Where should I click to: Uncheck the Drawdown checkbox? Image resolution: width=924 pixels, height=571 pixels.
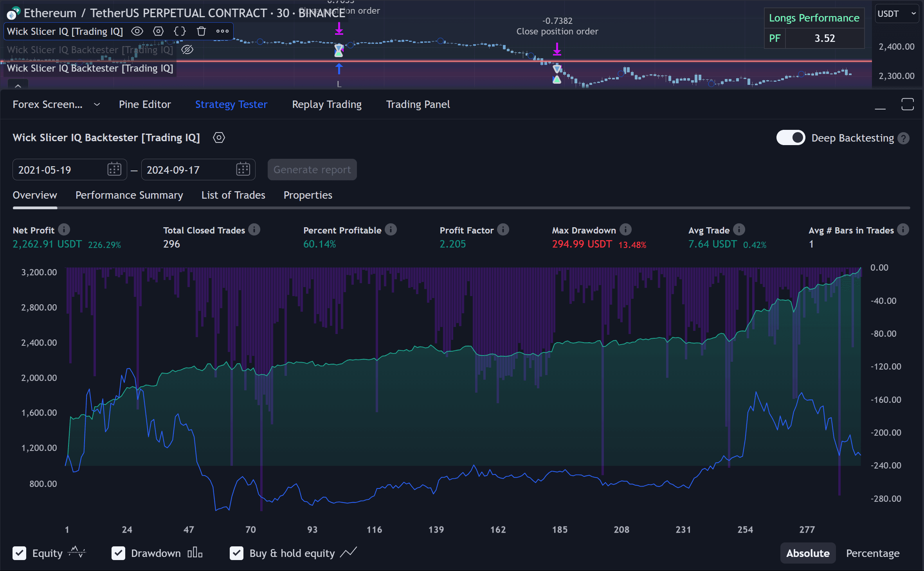coord(118,553)
